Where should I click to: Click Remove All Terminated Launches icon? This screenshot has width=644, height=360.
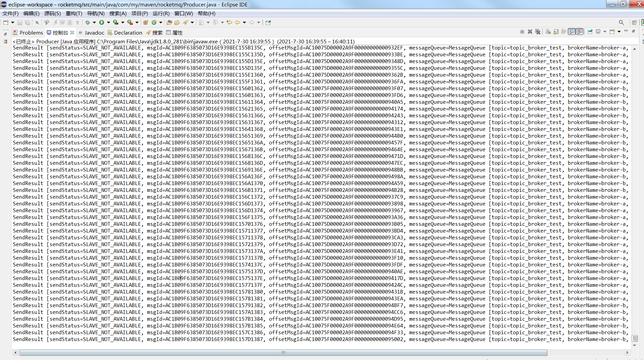pyautogui.click(x=538, y=32)
